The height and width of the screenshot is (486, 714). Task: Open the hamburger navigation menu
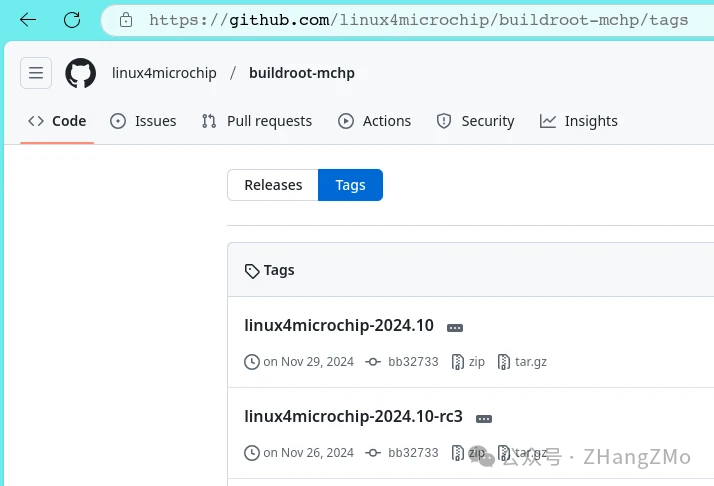(36, 73)
